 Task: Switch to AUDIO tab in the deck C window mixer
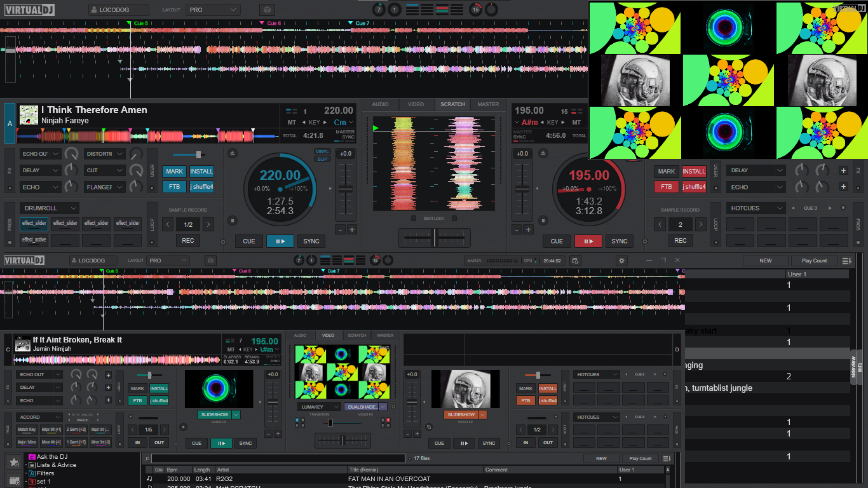click(300, 335)
